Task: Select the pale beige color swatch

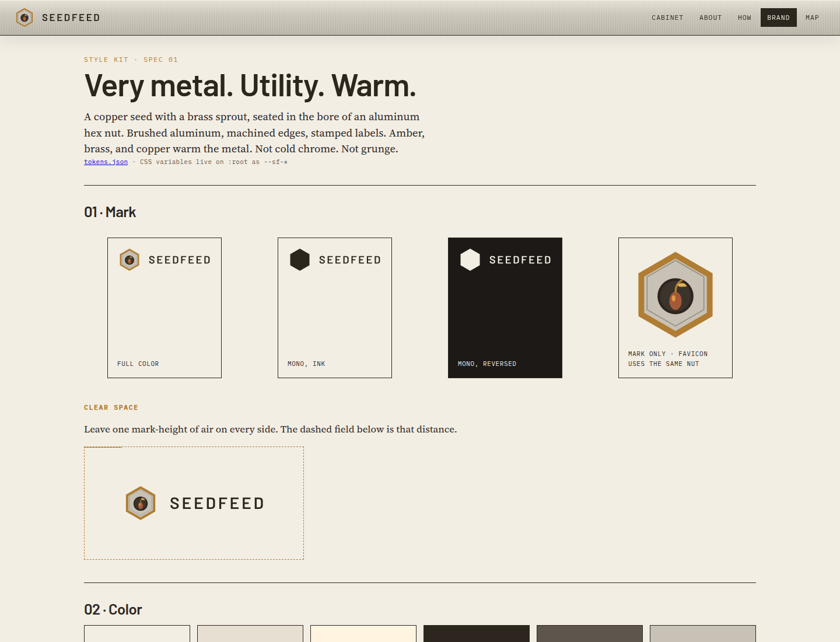Action: click(x=250, y=634)
